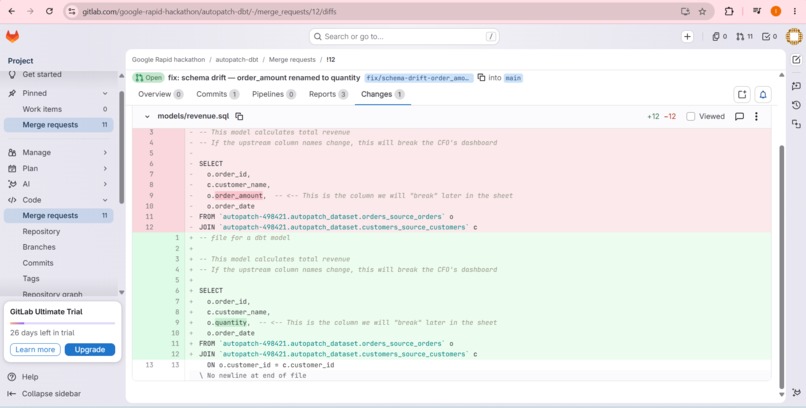Click the GitLab fox logo
Screen dimensions: 806x408
point(12,36)
